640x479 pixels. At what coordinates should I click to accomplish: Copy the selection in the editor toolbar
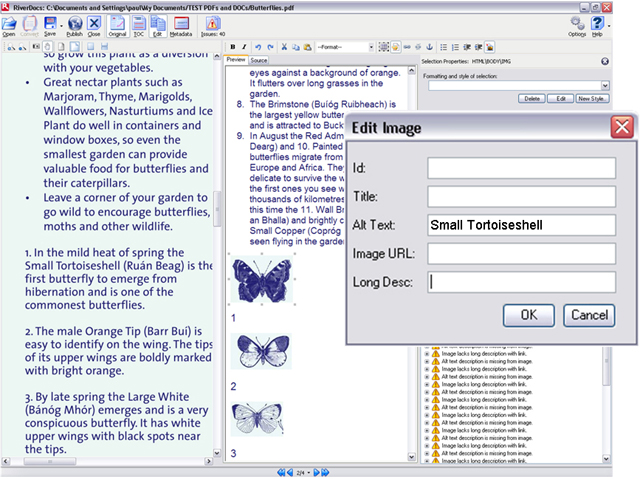pyautogui.click(x=296, y=47)
